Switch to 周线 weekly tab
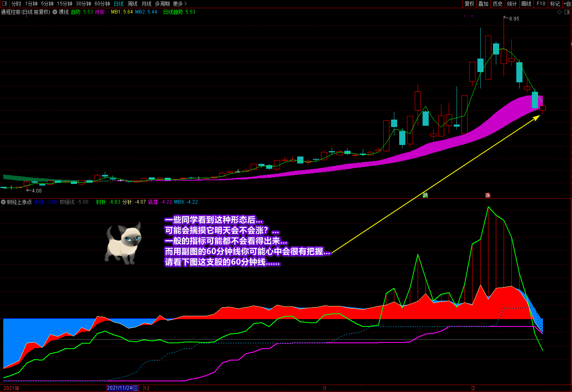This screenshot has width=572, height=392. [x=133, y=4]
